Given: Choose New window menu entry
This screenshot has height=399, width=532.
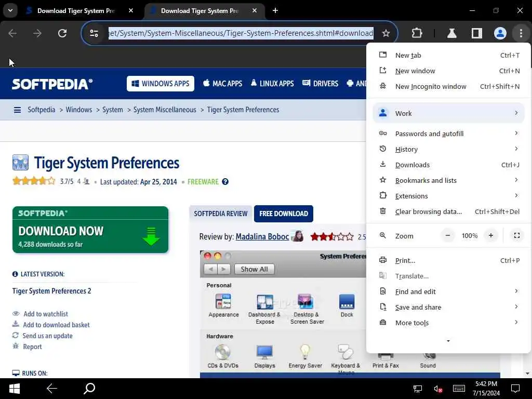Looking at the screenshot, I should (x=448, y=71).
